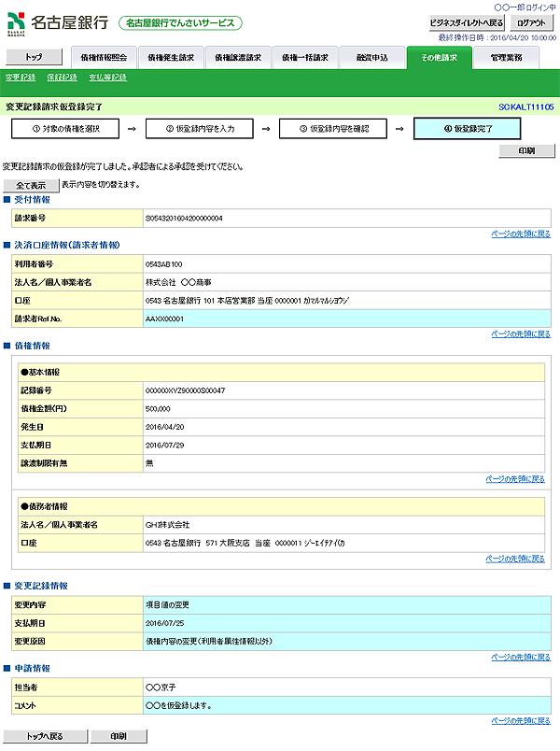Click 債権情報 section heading
560x751 pixels.
[x=32, y=346]
